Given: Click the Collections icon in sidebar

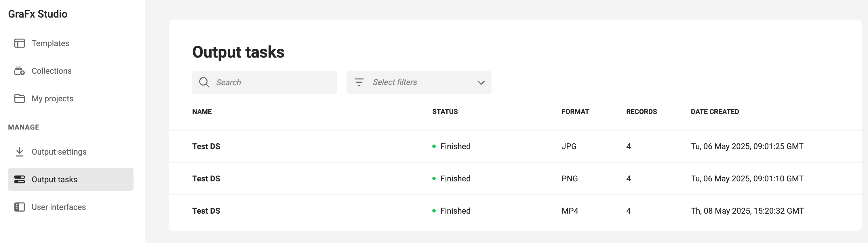Looking at the screenshot, I should (x=20, y=71).
